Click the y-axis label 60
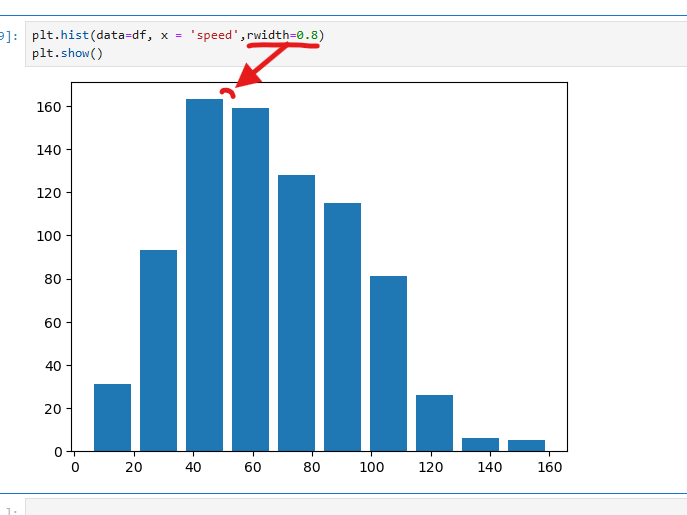 [x=53, y=323]
